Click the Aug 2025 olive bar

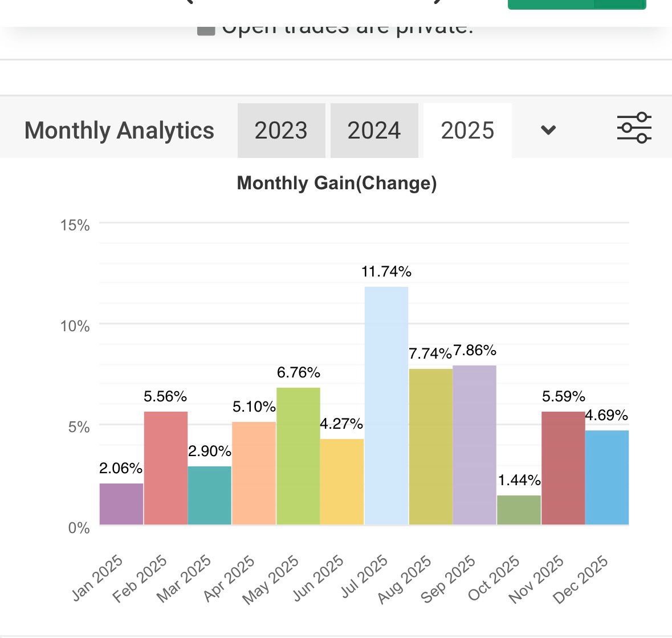click(430, 447)
